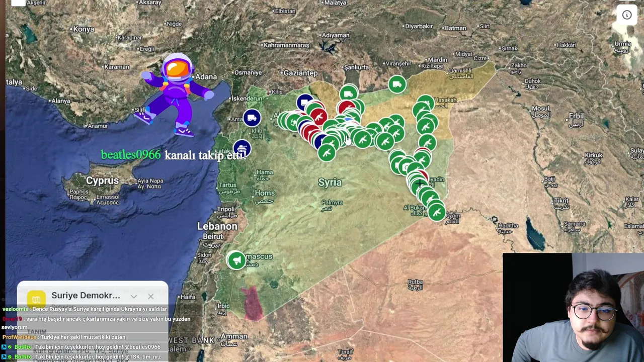
Task: Select the green megaphone marker at Damascus
Action: [x=236, y=260]
